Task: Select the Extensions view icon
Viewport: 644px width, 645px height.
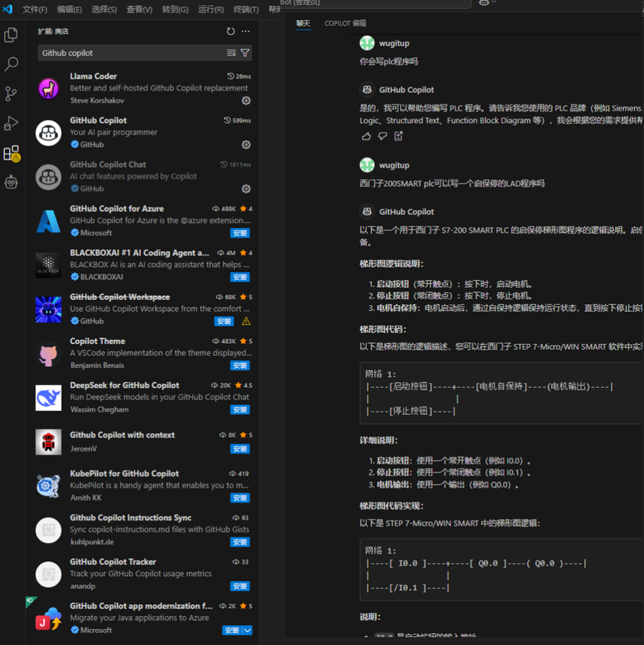Action: [x=11, y=153]
